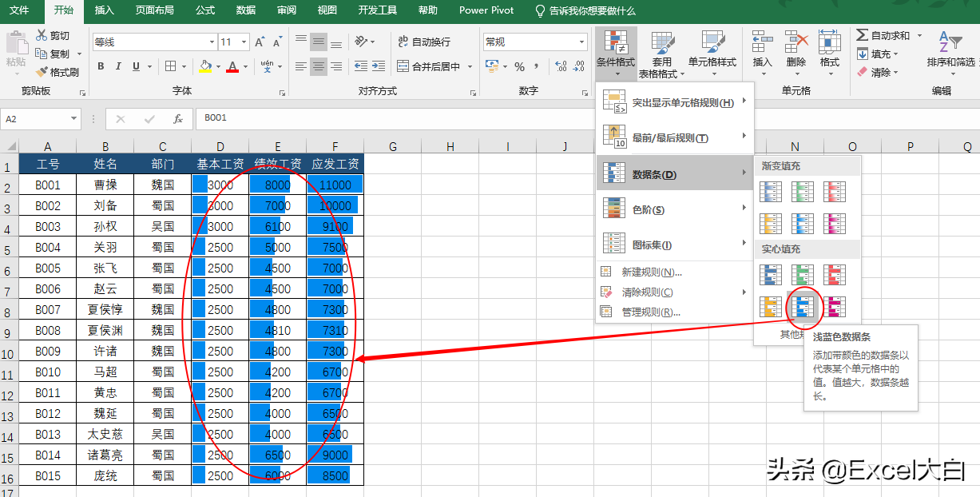
Task: Toggle middle vertical align
Action: 319,42
